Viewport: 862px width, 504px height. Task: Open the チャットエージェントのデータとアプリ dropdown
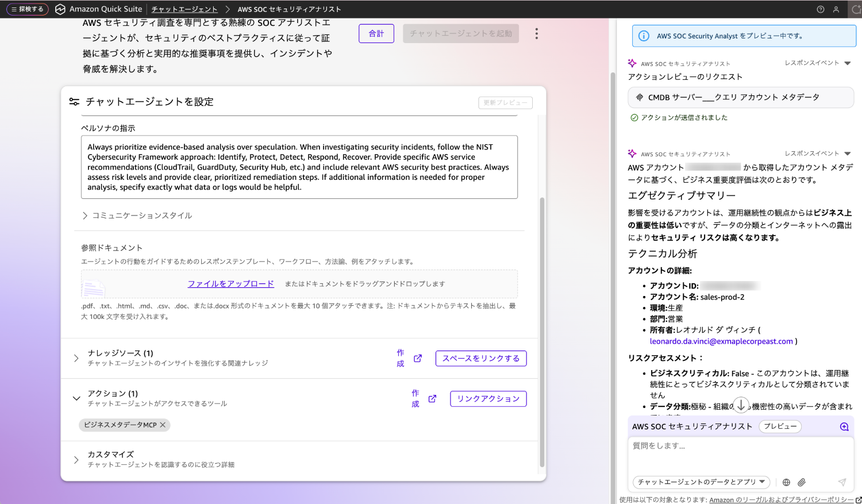[701, 482]
